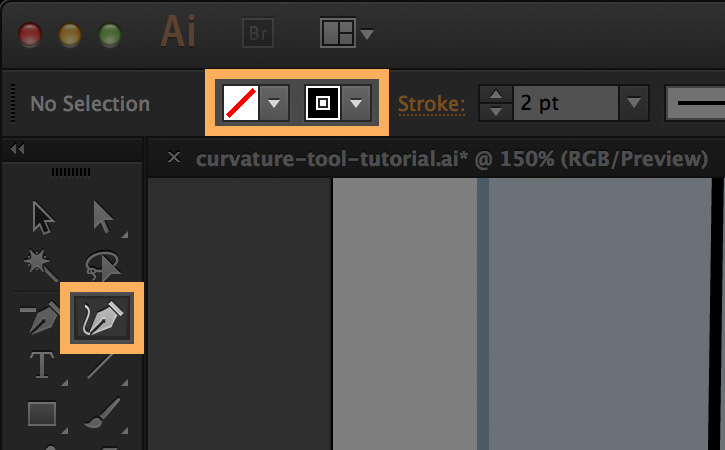Select the Pen tool
Viewport: 725px width, 450px height.
click(x=42, y=320)
